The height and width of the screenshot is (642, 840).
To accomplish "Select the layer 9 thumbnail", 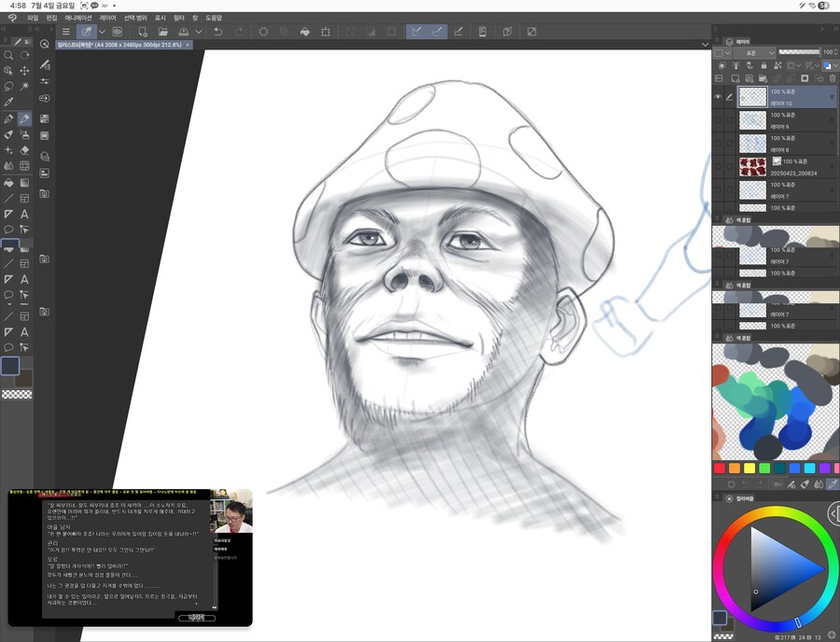I will 752,120.
